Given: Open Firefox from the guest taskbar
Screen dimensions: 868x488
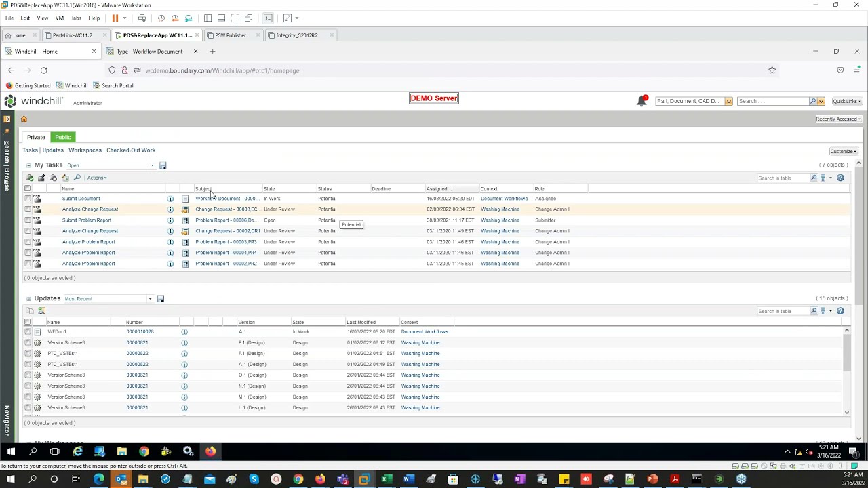Looking at the screenshot, I should (x=210, y=451).
